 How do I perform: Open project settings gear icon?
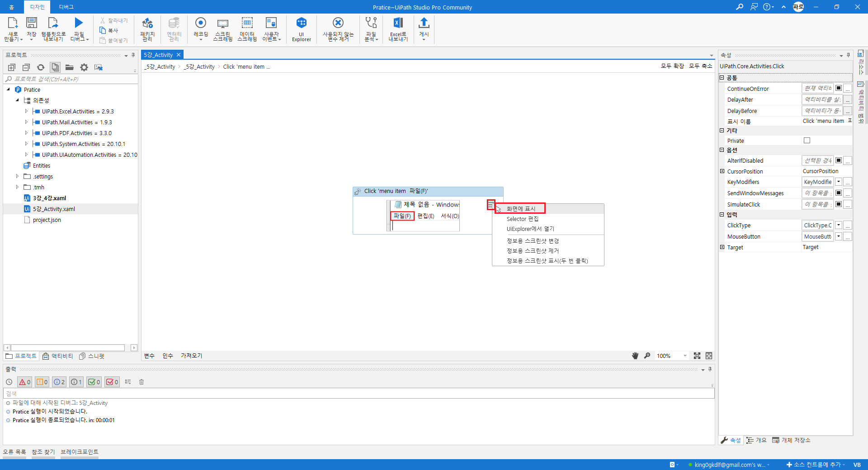(84, 67)
